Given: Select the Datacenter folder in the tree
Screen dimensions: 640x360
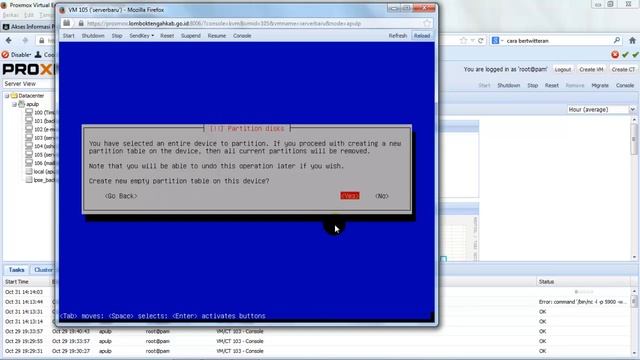Looking at the screenshot, I should click(x=27, y=96).
